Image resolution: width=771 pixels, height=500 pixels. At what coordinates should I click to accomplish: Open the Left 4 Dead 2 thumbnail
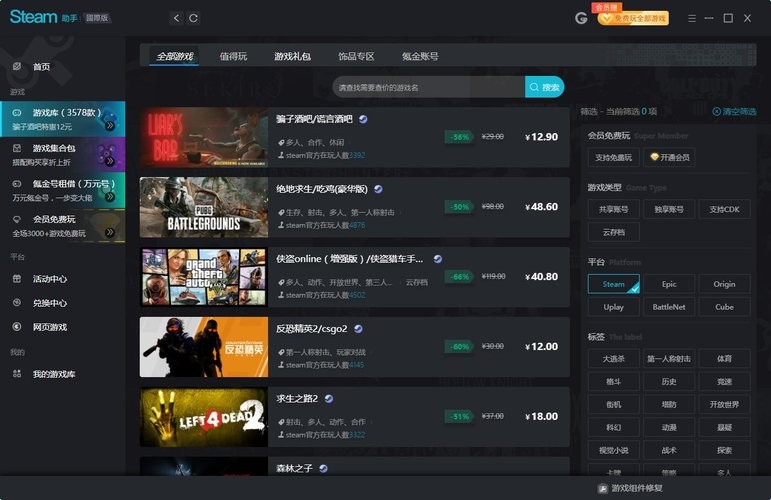[204, 417]
